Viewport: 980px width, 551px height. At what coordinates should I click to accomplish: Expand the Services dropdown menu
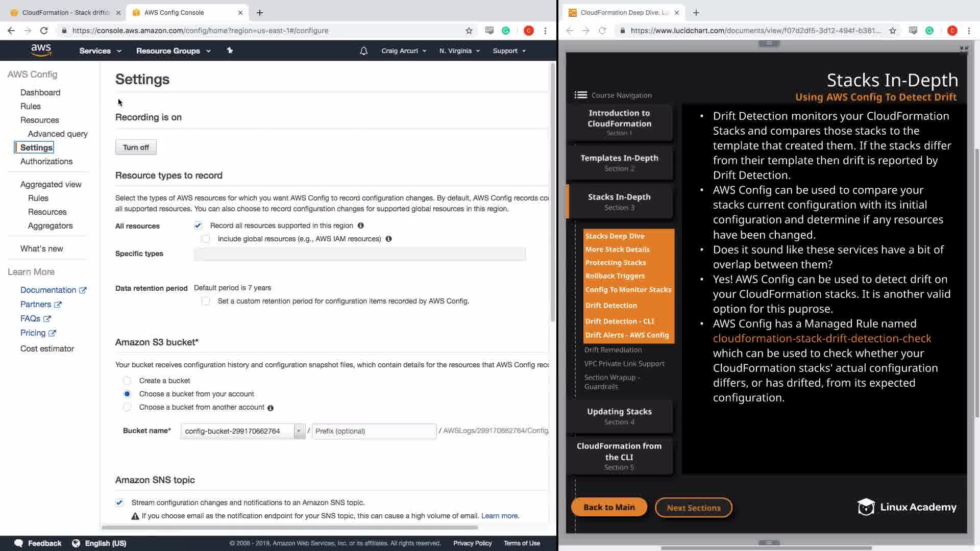click(100, 51)
